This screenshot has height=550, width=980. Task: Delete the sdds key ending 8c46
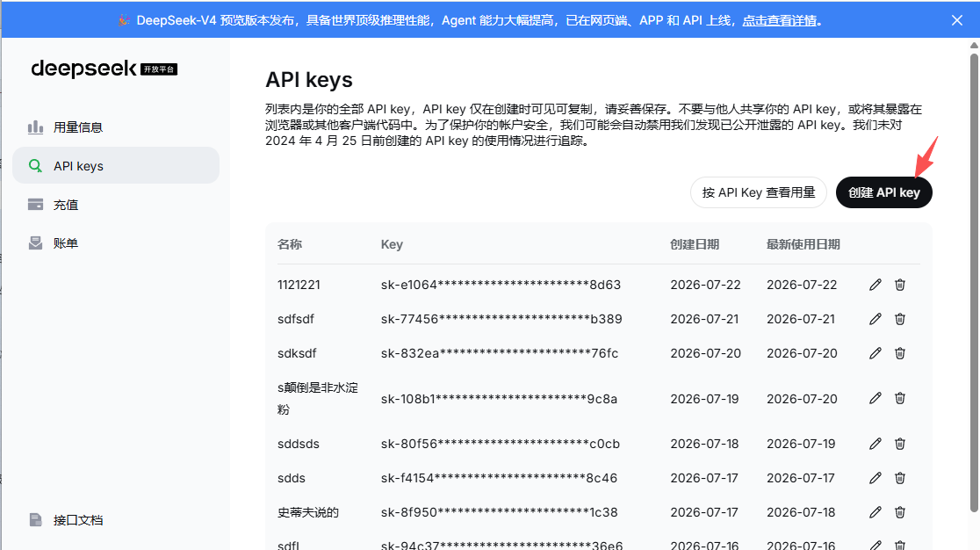point(900,478)
